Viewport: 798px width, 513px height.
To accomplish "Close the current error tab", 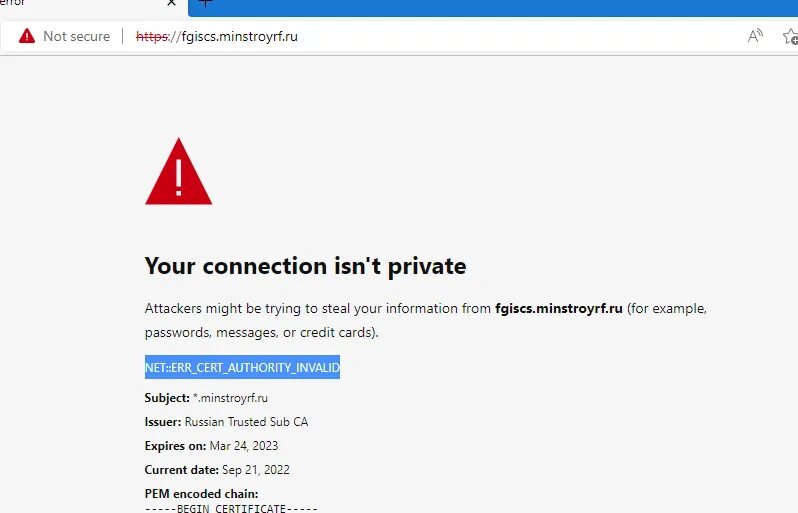I will [172, 4].
